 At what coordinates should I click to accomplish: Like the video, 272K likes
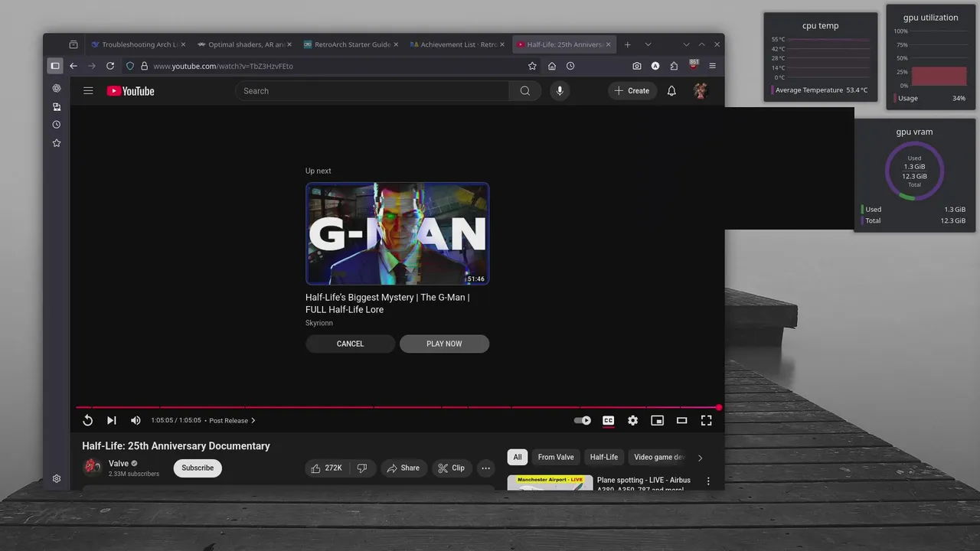point(327,468)
